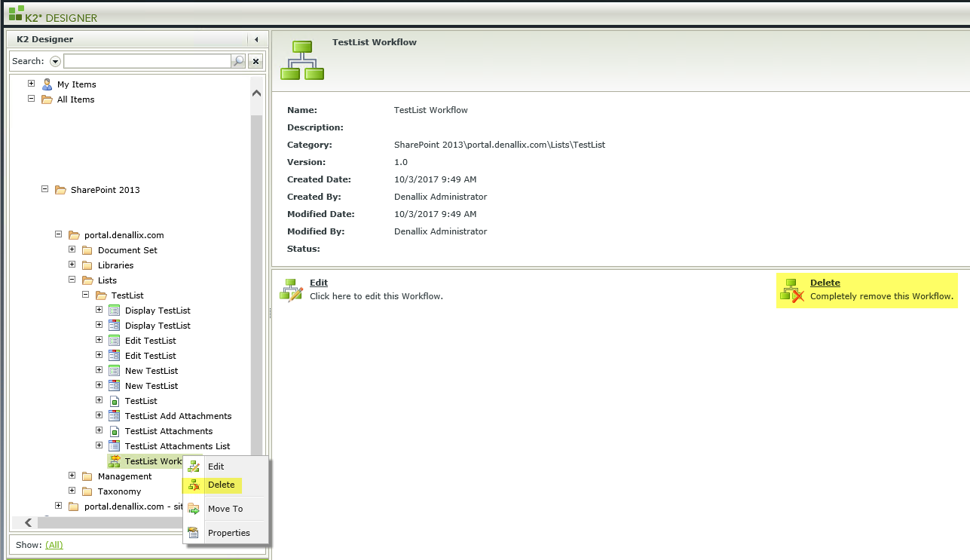Select the Document Set folder label

click(128, 250)
